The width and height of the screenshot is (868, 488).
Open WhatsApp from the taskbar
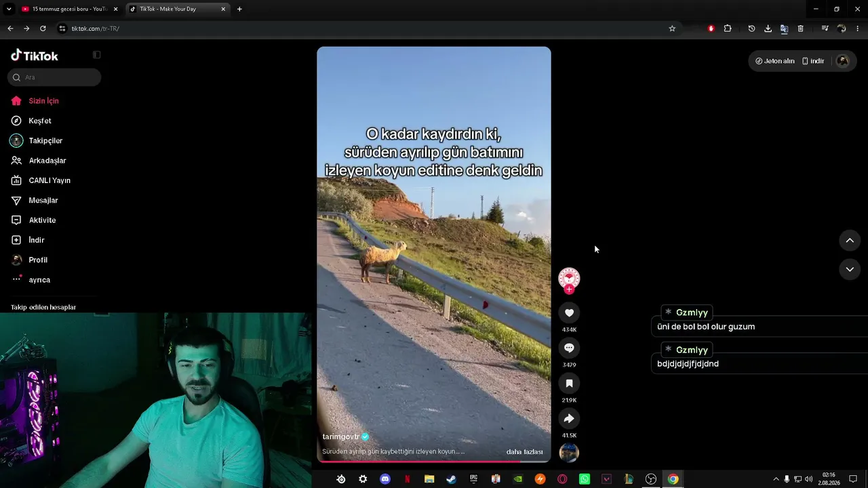pos(585,479)
